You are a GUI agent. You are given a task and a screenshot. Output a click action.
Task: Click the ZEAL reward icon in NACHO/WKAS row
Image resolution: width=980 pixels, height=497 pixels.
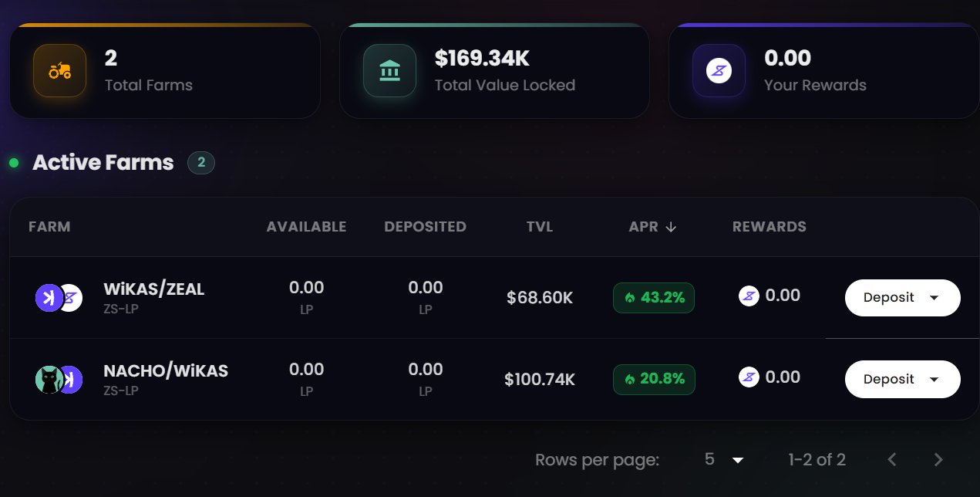(749, 377)
